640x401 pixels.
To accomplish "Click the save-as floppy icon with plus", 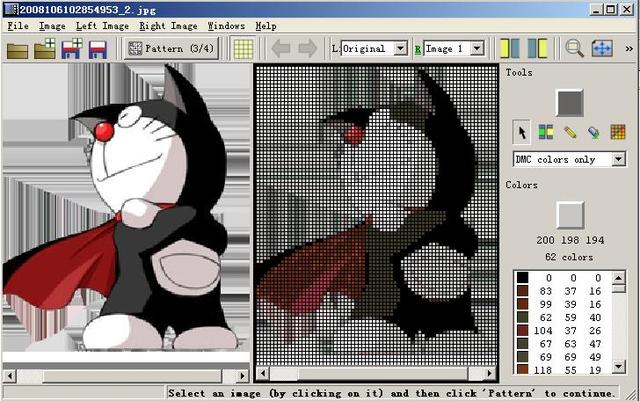I will pos(72,49).
